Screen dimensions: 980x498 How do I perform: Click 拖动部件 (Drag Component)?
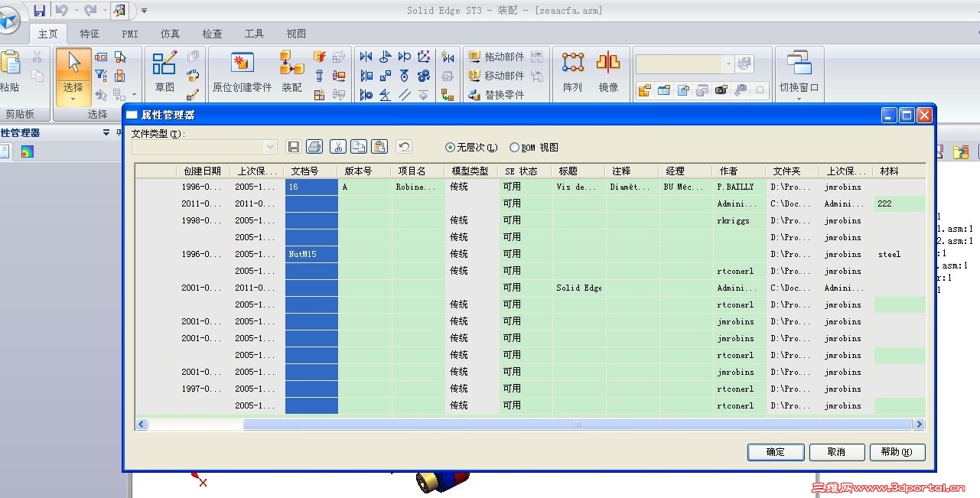tap(495, 57)
